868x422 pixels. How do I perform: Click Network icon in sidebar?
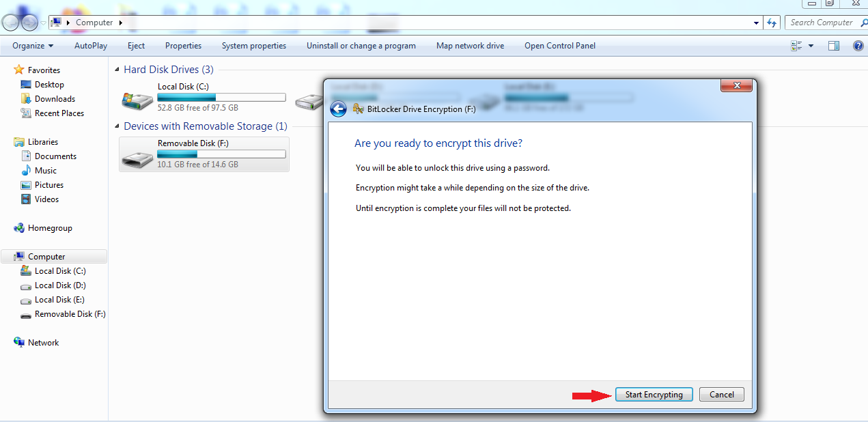coord(19,342)
